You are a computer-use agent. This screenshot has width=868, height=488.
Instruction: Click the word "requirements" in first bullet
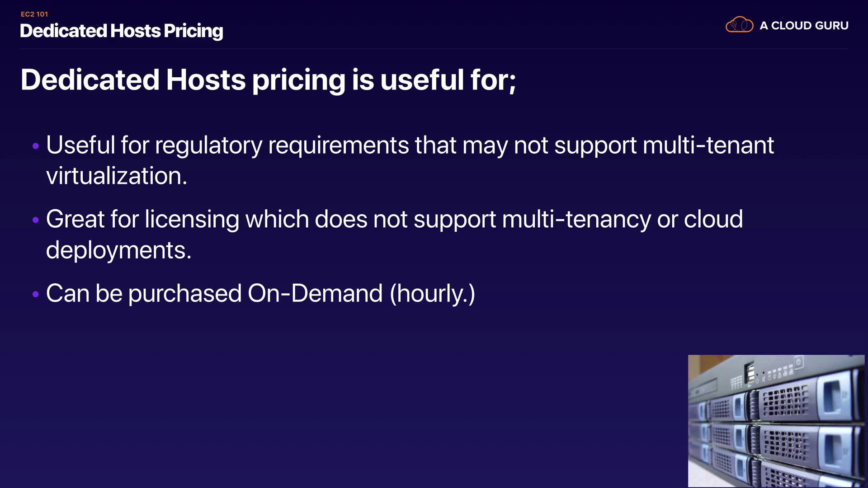338,145
